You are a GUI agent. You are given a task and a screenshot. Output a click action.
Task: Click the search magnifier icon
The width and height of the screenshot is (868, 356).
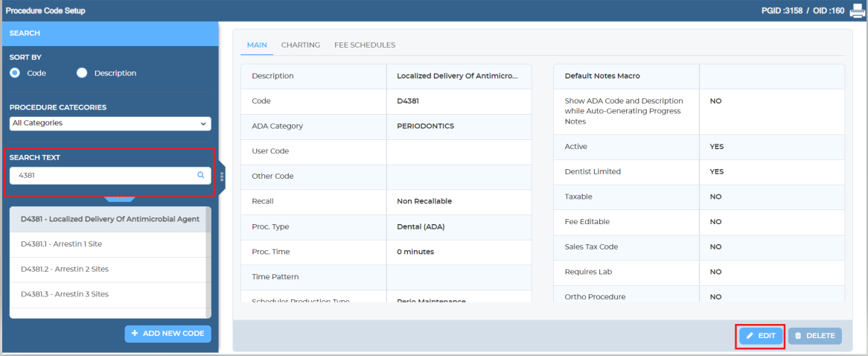pyautogui.click(x=200, y=176)
